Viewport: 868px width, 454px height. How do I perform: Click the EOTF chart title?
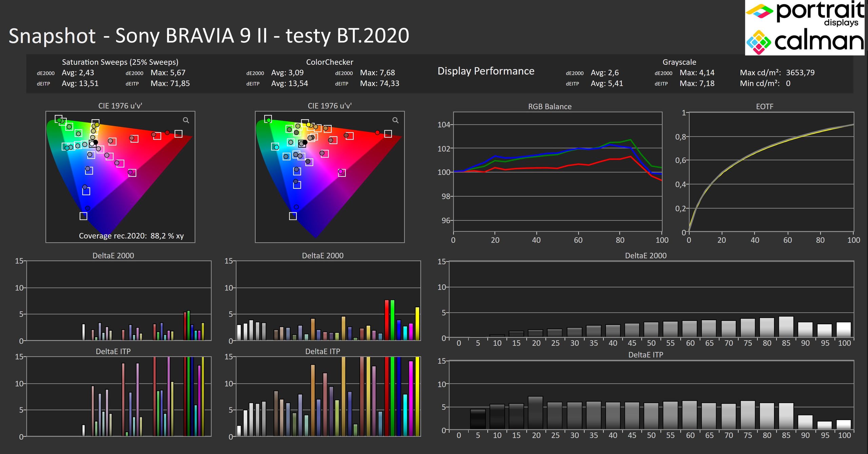pos(765,106)
